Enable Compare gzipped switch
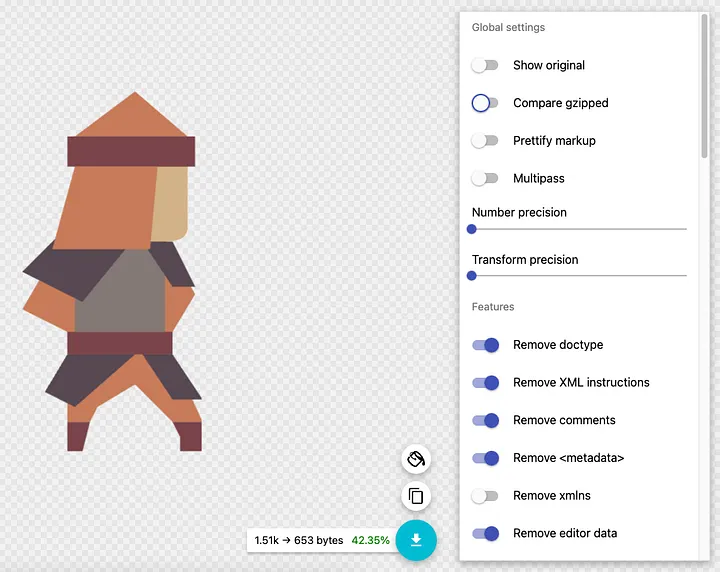 pyautogui.click(x=485, y=103)
